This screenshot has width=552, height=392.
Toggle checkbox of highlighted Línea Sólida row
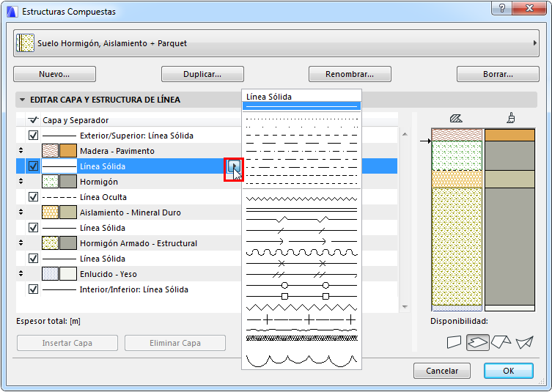(x=33, y=166)
